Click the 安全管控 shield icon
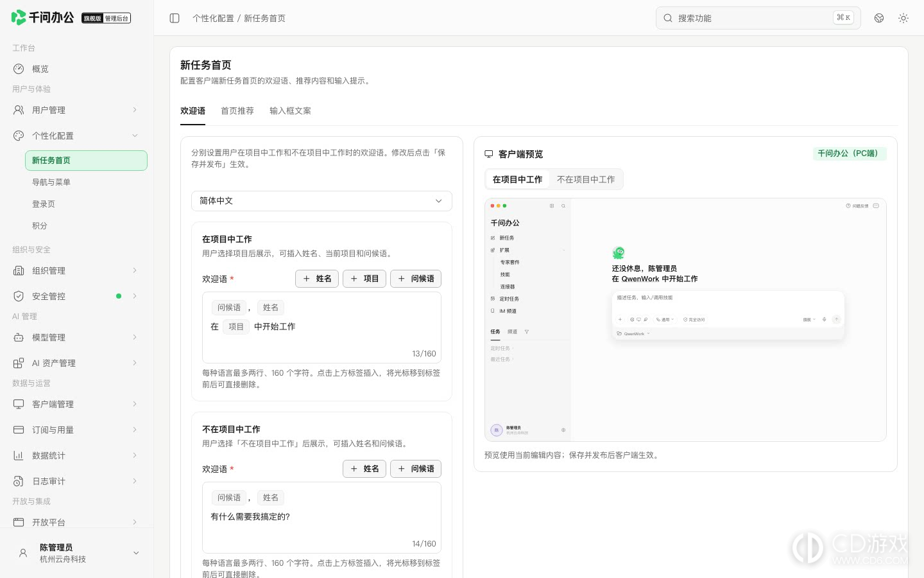Image resolution: width=924 pixels, height=578 pixels. tap(19, 296)
